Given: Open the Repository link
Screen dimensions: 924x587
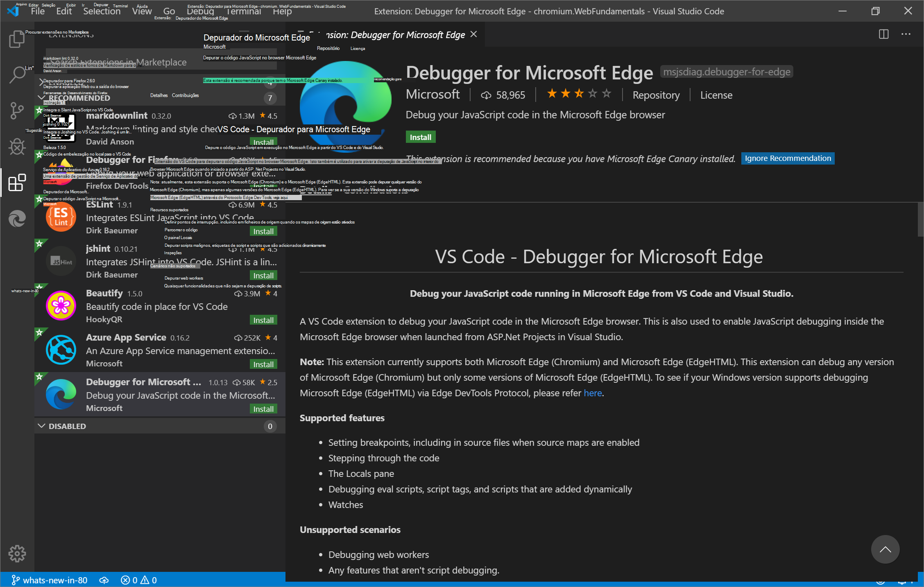Looking at the screenshot, I should pos(656,95).
